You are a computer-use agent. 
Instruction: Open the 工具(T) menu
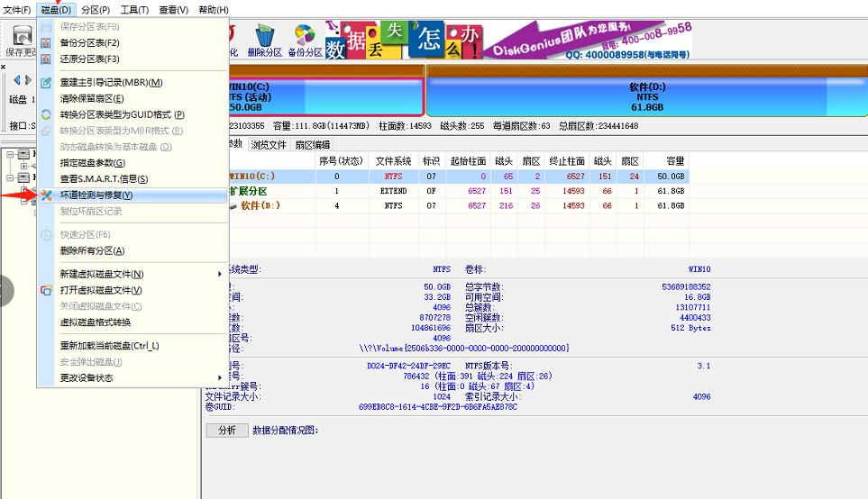(134, 10)
